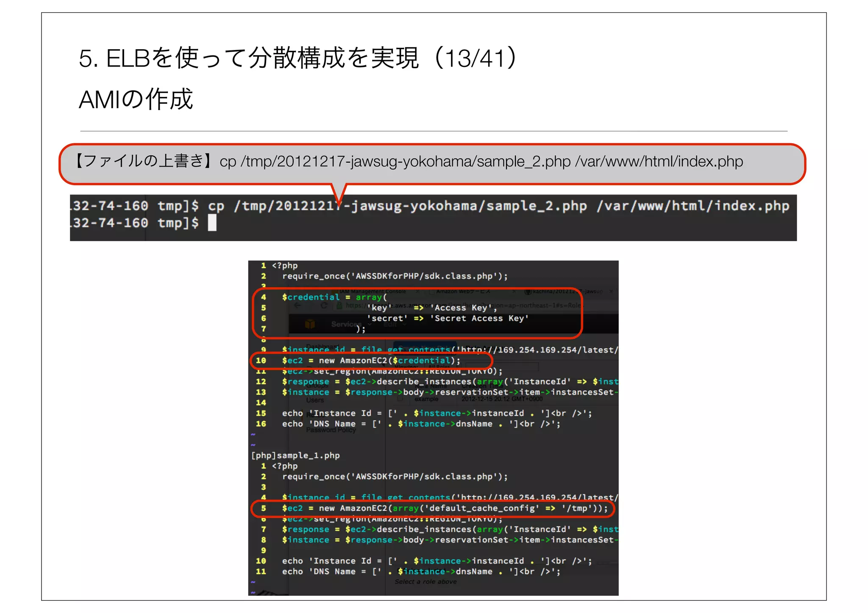Click the faint "Select a role above" message at bottom

pos(426,582)
